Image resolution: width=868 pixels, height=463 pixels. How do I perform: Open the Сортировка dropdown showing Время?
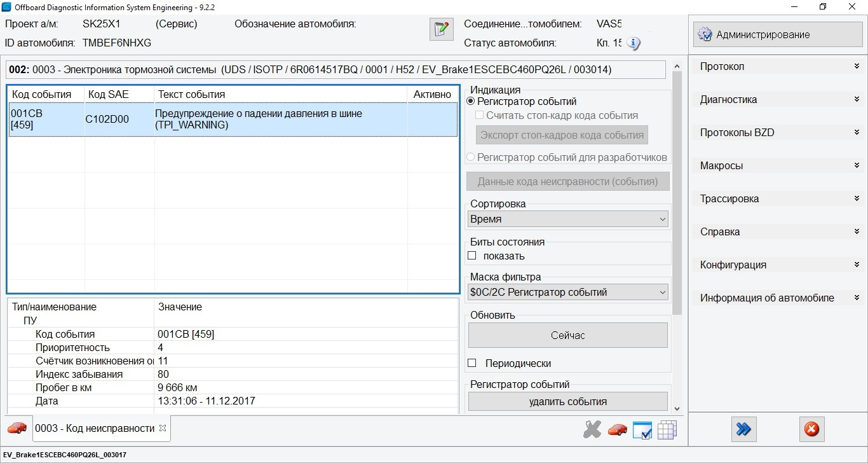pyautogui.click(x=568, y=219)
